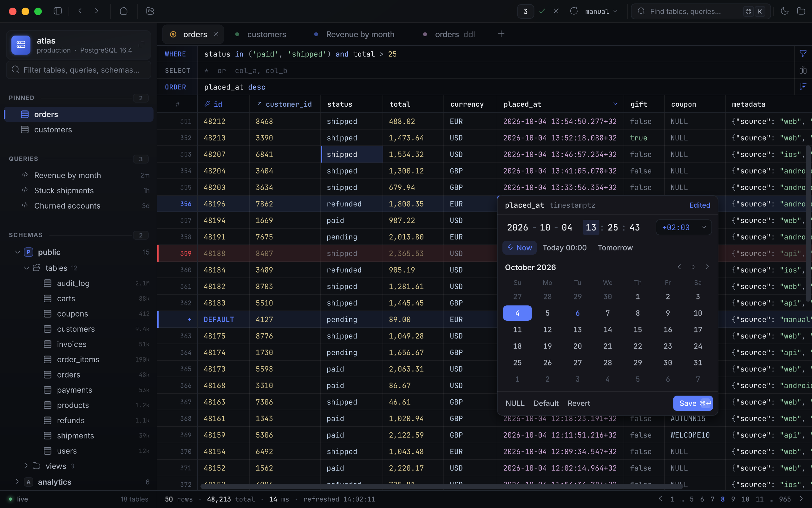Discard pending changes with the X icon
This screenshot has width=812, height=508.
[556, 11]
